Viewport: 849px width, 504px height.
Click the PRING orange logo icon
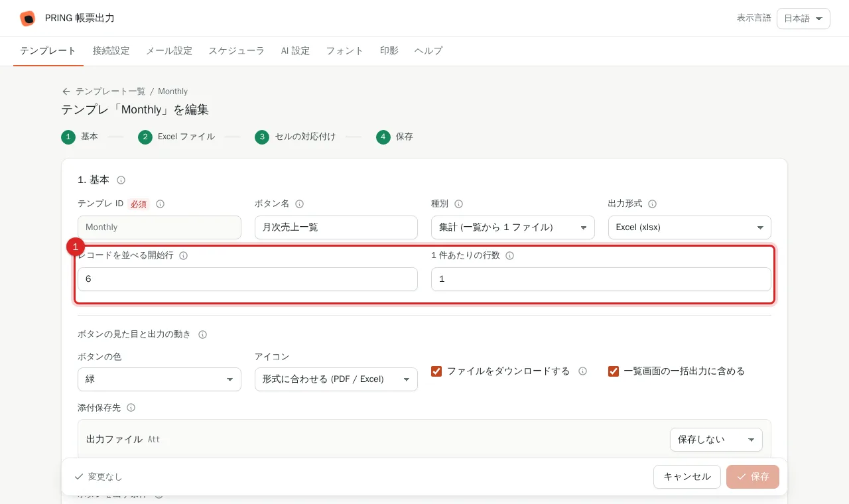pyautogui.click(x=27, y=19)
